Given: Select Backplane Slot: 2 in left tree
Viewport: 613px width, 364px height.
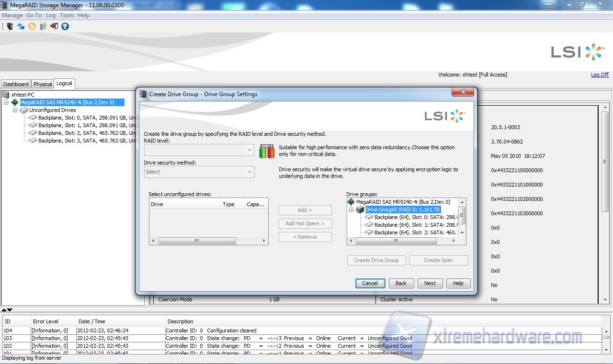Looking at the screenshot, I should point(82,133).
